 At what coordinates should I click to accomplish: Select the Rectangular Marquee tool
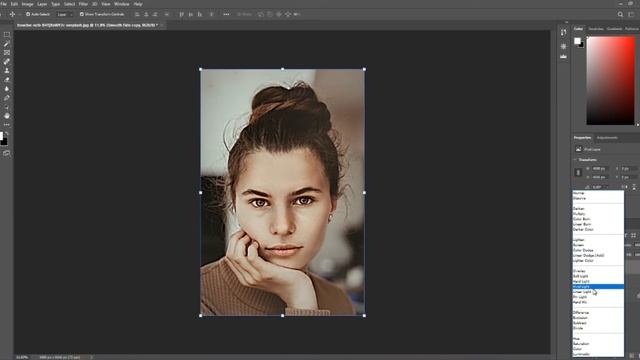(7, 35)
